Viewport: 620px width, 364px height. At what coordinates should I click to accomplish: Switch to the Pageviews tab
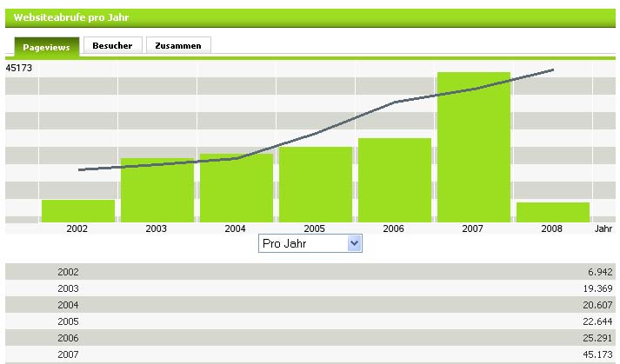(46, 47)
